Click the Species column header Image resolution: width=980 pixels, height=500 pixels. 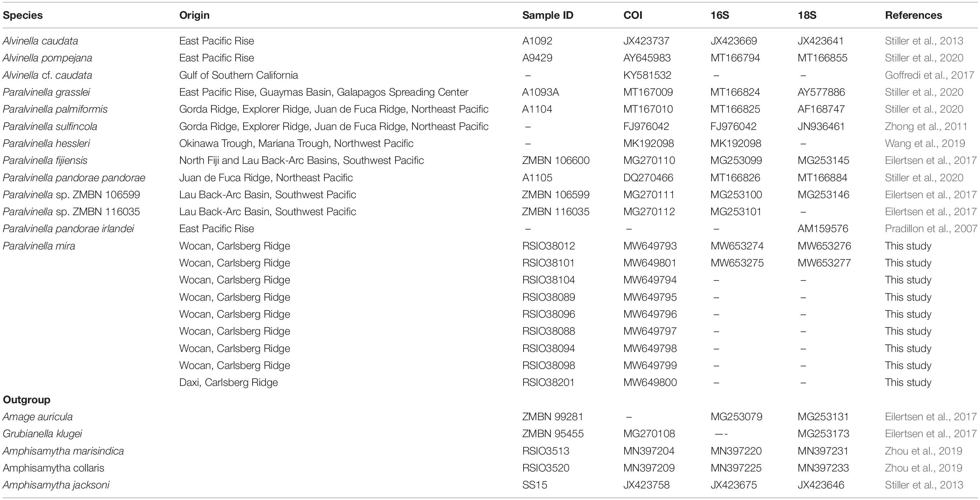23,15
